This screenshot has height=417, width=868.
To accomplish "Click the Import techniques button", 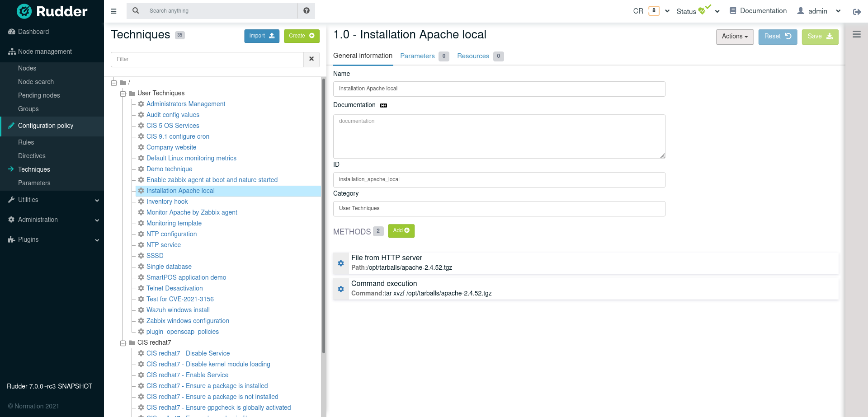I will 262,36.
